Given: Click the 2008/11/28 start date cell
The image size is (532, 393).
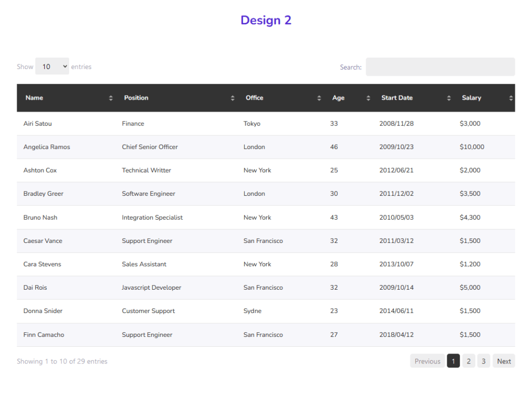Looking at the screenshot, I should (x=396, y=124).
